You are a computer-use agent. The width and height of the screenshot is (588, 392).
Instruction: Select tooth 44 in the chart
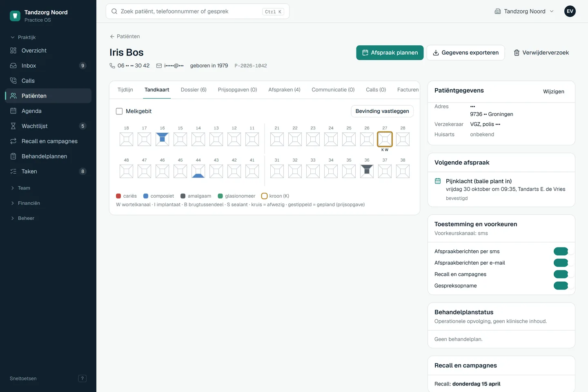pyautogui.click(x=198, y=171)
